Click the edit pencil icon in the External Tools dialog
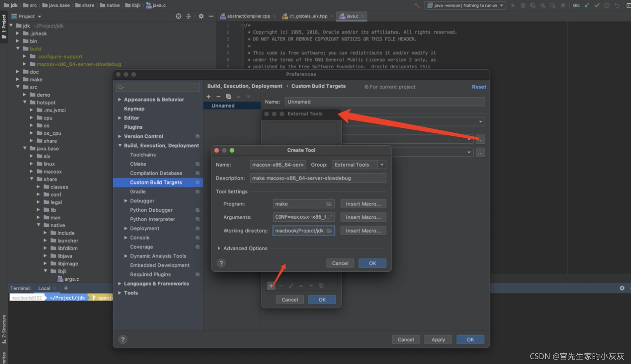The width and height of the screenshot is (631, 364). point(291,286)
